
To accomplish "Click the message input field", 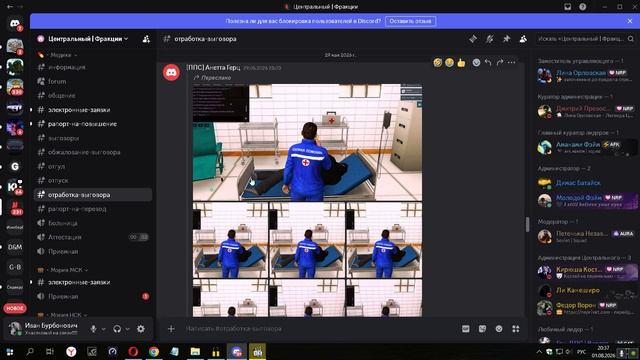I will click(x=318, y=329).
